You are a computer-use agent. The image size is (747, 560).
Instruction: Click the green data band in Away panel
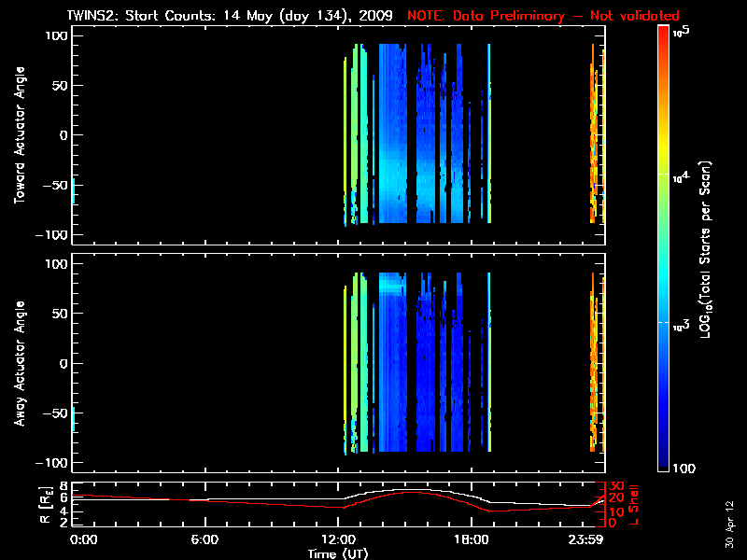pyautogui.click(x=356, y=364)
